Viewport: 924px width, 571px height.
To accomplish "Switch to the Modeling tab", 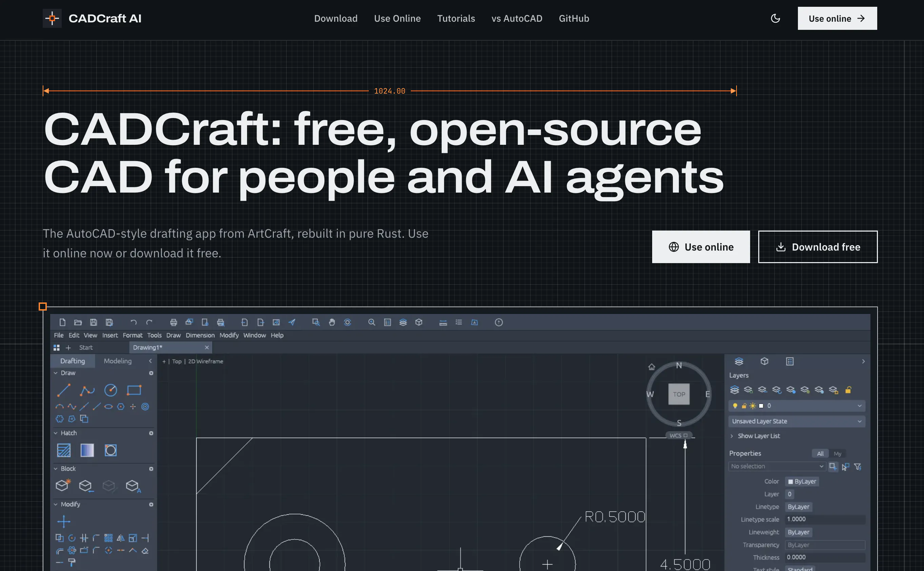I will pyautogui.click(x=118, y=361).
